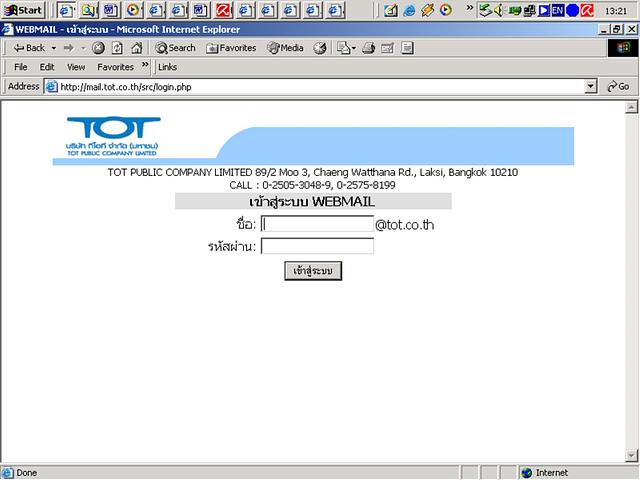Screen dimensions: 640x480
Task: Click the speaker volume tray icon
Action: (x=498, y=10)
